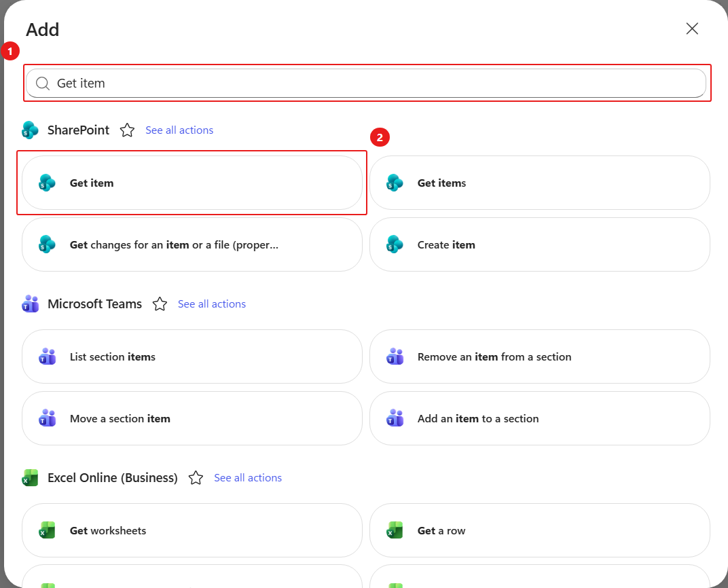
Task: Choose Get changes for an item or file
Action: tap(192, 244)
